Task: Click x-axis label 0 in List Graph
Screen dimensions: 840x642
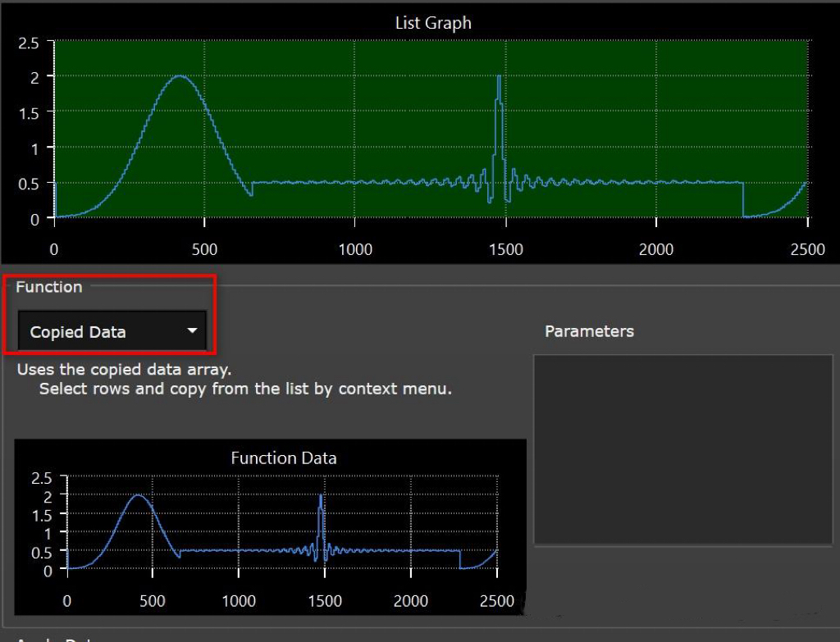Action: [54, 249]
